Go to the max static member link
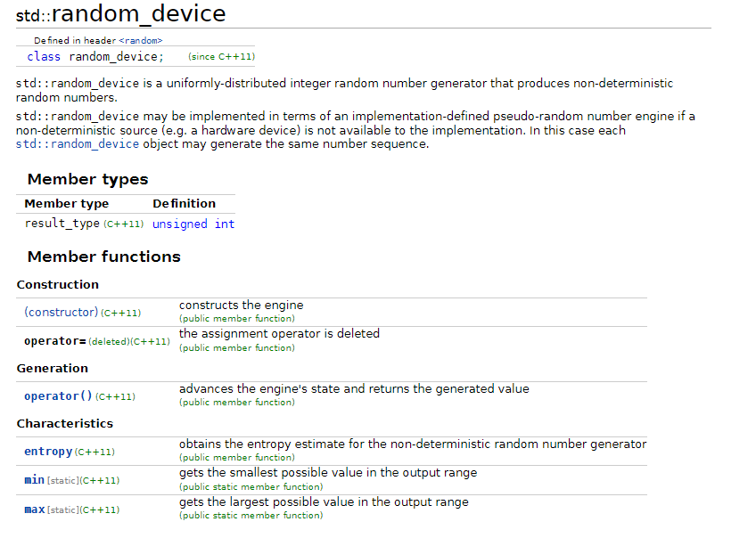Image resolution: width=756 pixels, height=538 pixels. tap(34, 509)
